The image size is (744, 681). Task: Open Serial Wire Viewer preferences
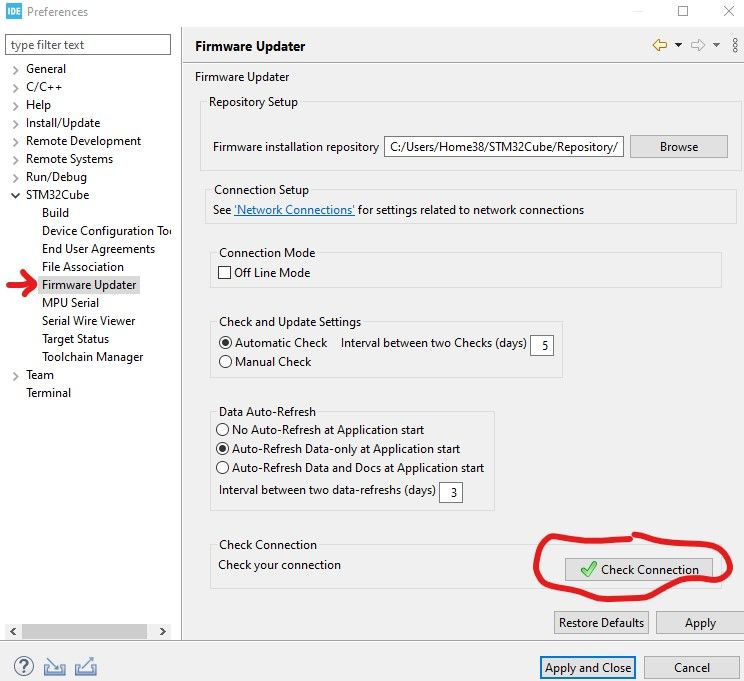pos(88,321)
